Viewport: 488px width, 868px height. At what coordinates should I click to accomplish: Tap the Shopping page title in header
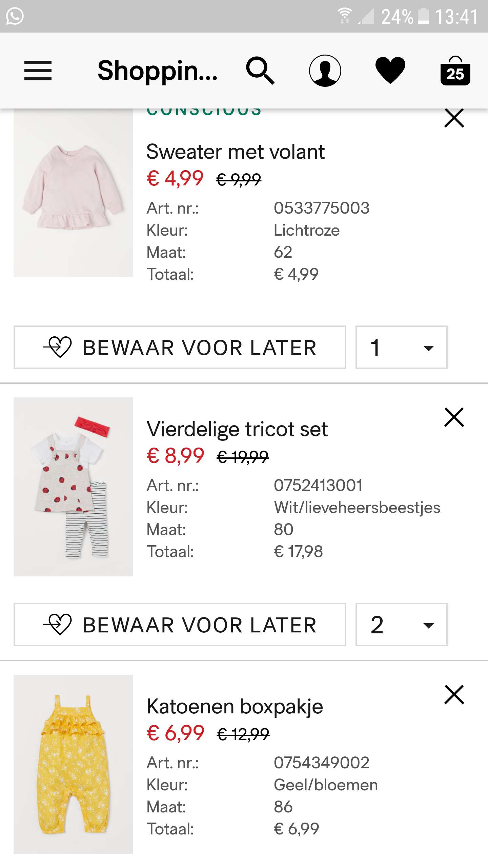(x=158, y=71)
